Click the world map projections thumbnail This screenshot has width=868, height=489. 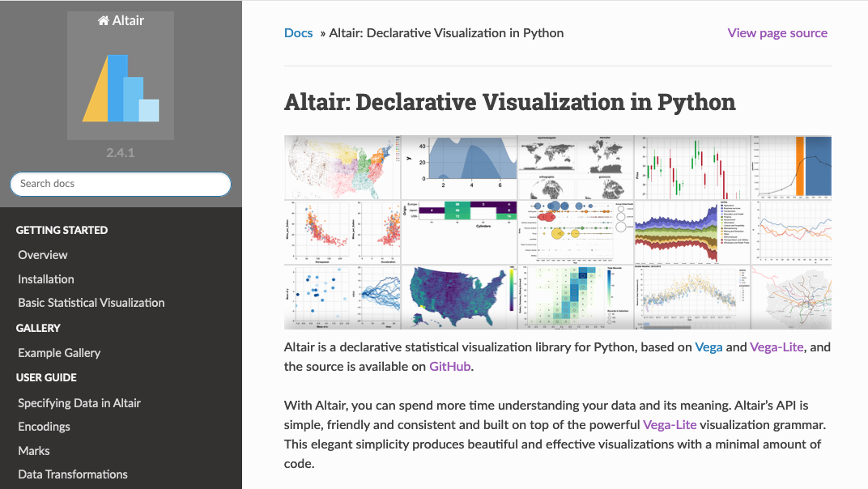(x=576, y=168)
